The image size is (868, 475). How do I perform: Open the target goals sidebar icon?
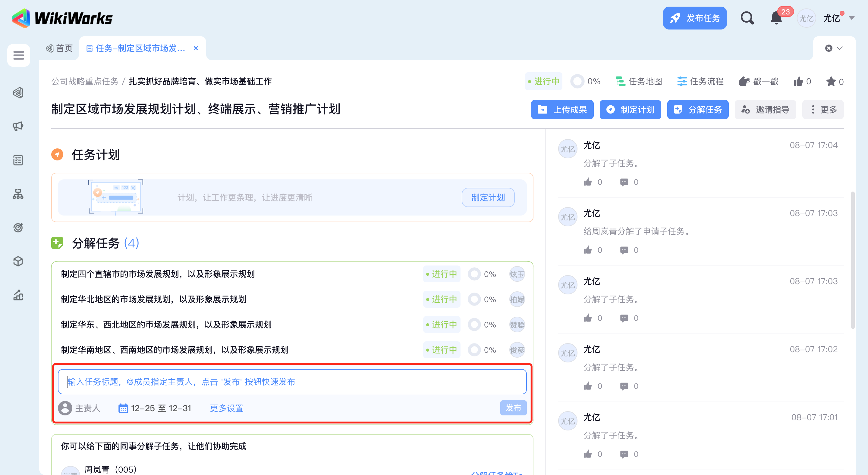pos(18,228)
